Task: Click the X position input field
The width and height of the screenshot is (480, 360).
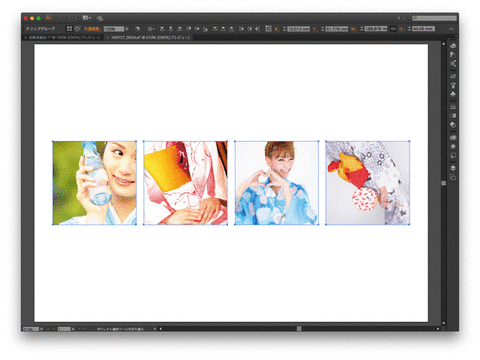Action: click(x=299, y=29)
